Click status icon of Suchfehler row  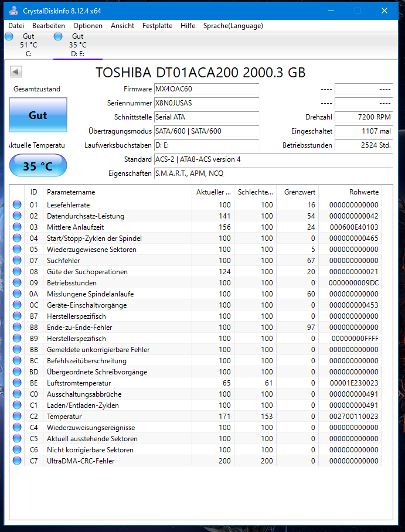coord(17,260)
